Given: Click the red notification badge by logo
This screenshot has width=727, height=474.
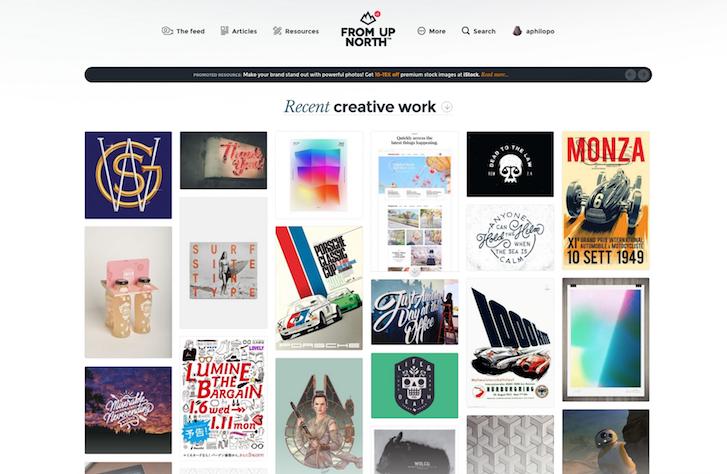Looking at the screenshot, I should [x=377, y=14].
